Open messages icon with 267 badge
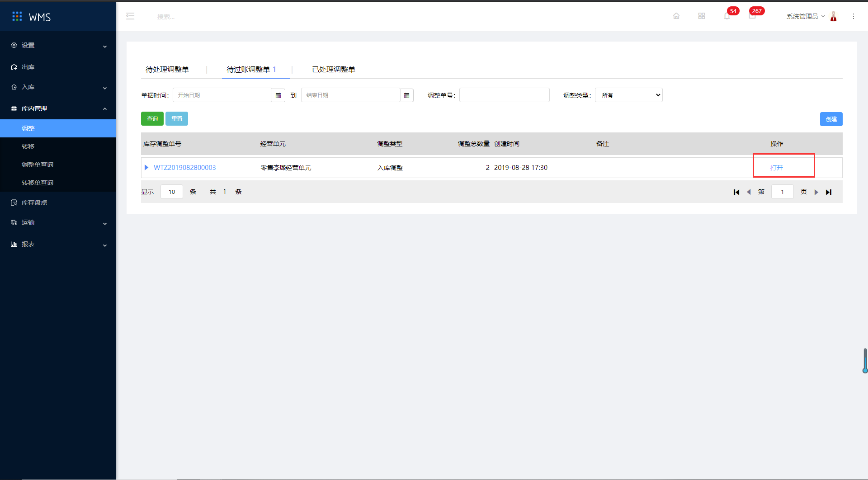 coord(752,16)
